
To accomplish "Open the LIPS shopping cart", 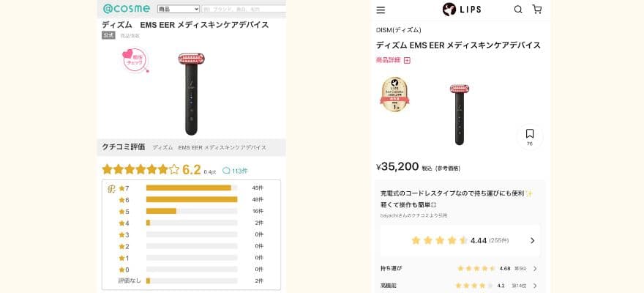I will (537, 10).
